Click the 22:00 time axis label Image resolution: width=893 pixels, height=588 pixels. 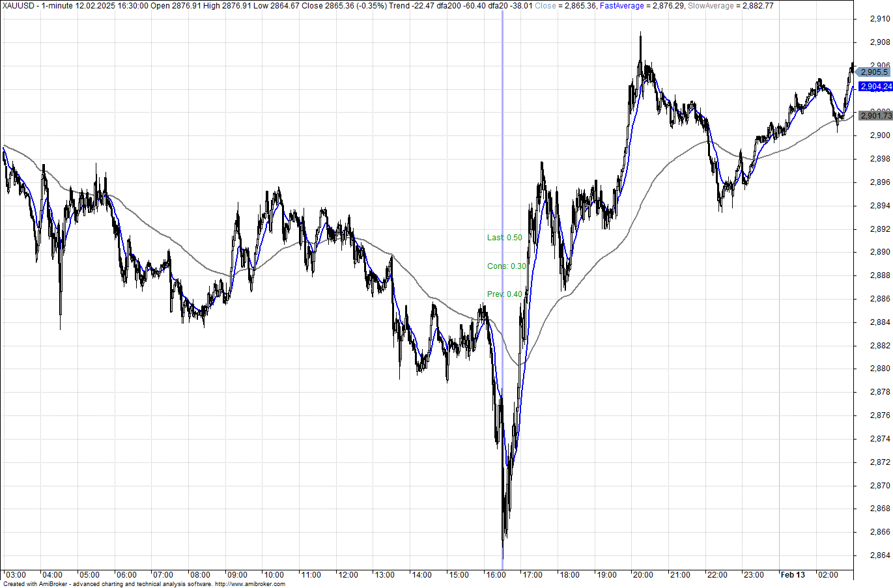[717, 575]
